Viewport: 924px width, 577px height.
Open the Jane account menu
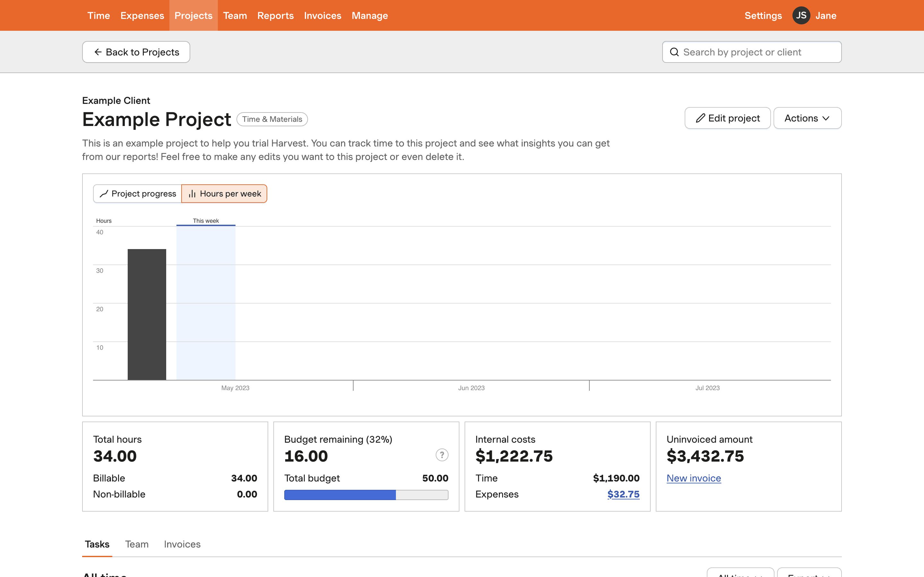(826, 16)
